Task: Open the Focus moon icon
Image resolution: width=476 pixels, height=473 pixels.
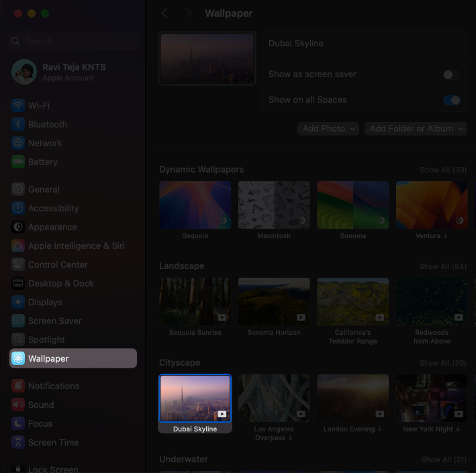Action: pyautogui.click(x=18, y=423)
